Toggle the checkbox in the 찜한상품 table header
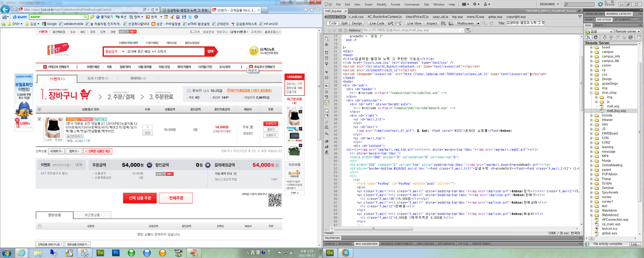Image resolution: width=644 pixels, height=258 pixels. pyautogui.click(x=39, y=226)
